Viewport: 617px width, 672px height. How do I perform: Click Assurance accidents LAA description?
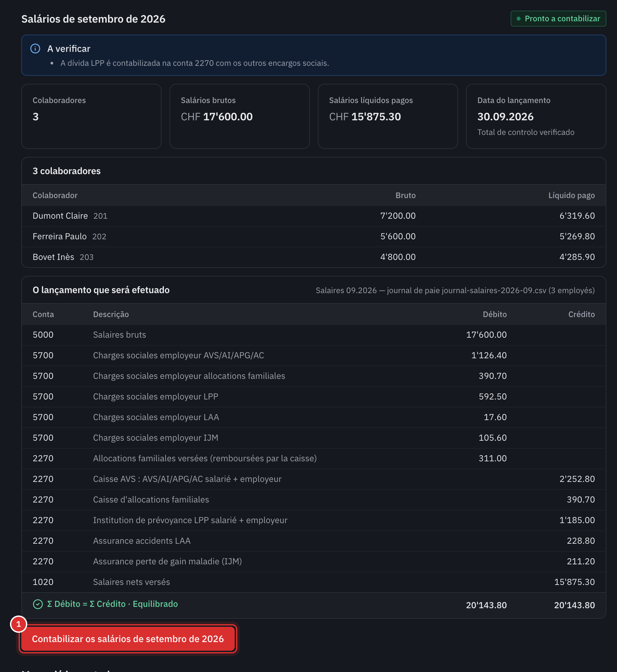coord(142,541)
